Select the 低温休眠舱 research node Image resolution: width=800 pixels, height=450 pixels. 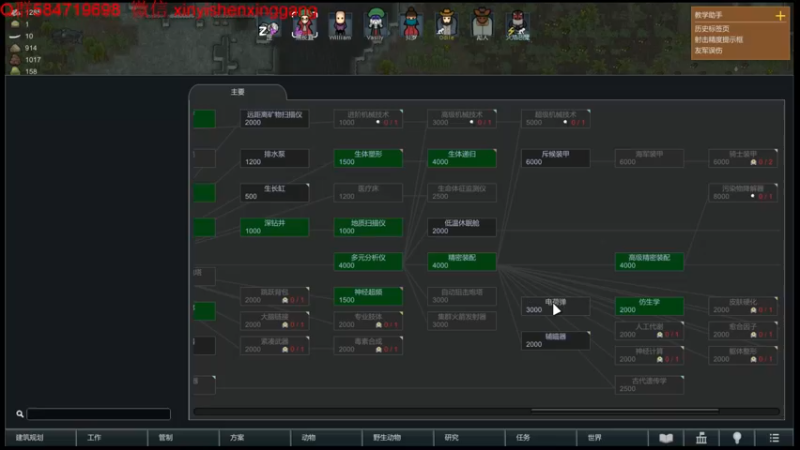pyautogui.click(x=462, y=227)
